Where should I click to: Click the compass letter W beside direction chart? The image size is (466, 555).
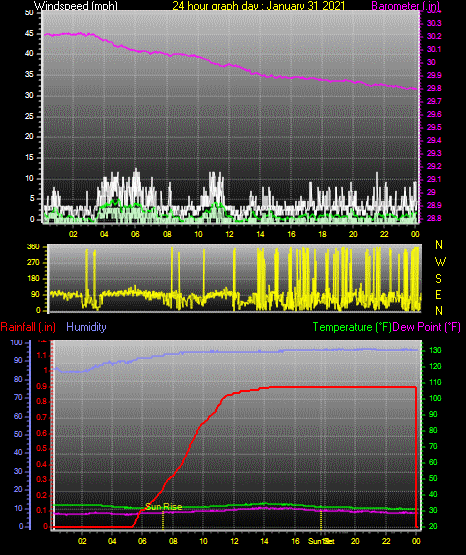tap(440, 262)
